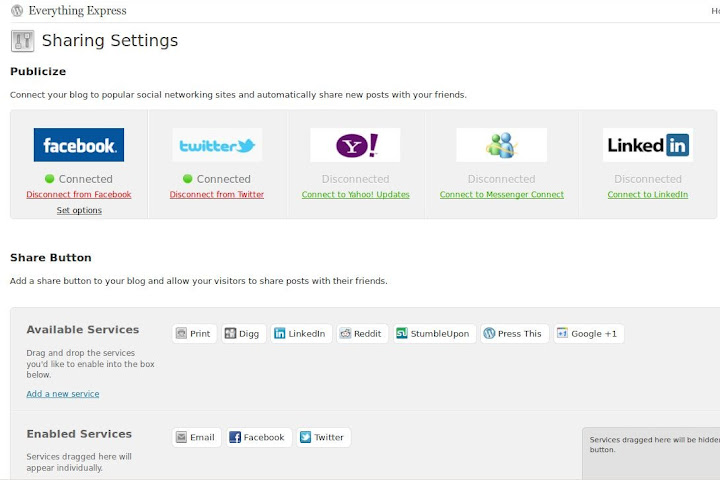Click the Disconnected status under Yahoo!
Screen dimensions: 720x480
point(355,179)
